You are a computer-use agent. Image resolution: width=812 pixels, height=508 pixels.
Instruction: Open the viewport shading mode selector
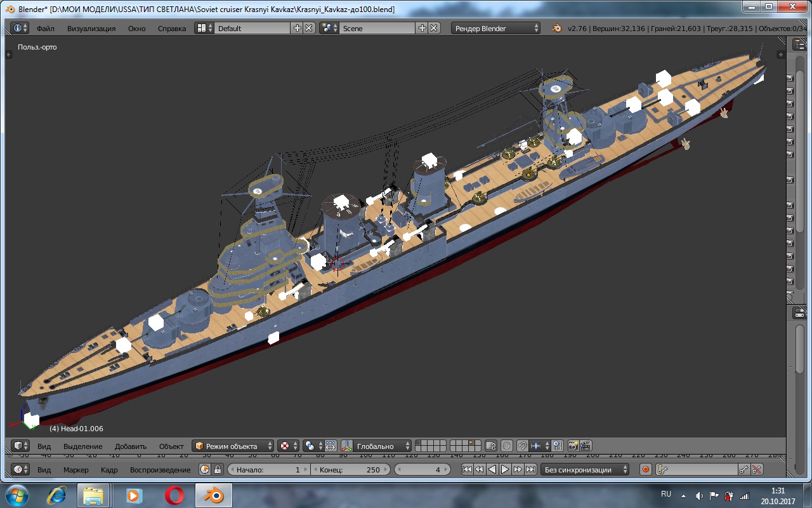(x=288, y=446)
